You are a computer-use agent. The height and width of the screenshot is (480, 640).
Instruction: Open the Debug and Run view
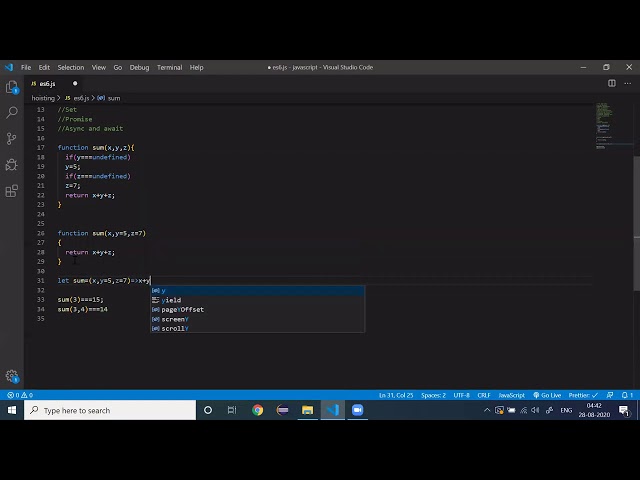12,164
